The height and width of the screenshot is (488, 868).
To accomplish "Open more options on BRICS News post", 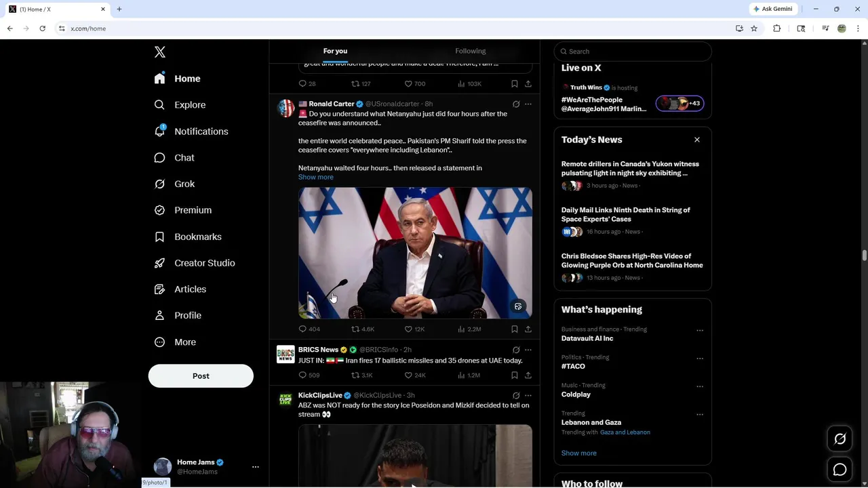I will (x=528, y=350).
